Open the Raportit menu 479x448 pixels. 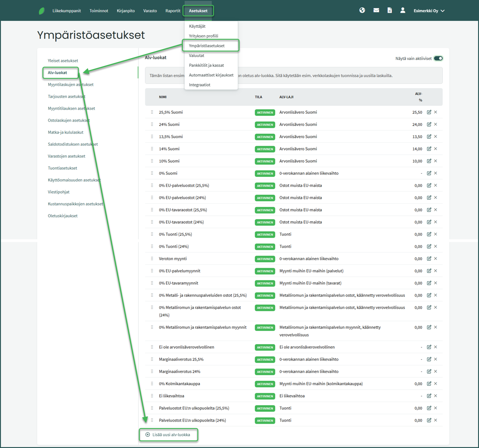click(173, 11)
